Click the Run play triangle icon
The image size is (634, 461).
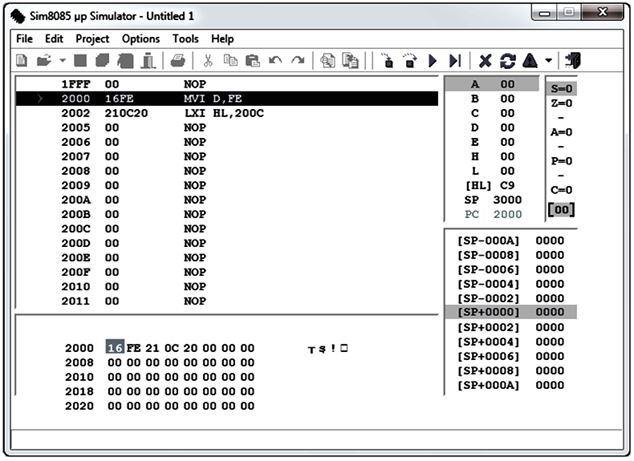(433, 61)
